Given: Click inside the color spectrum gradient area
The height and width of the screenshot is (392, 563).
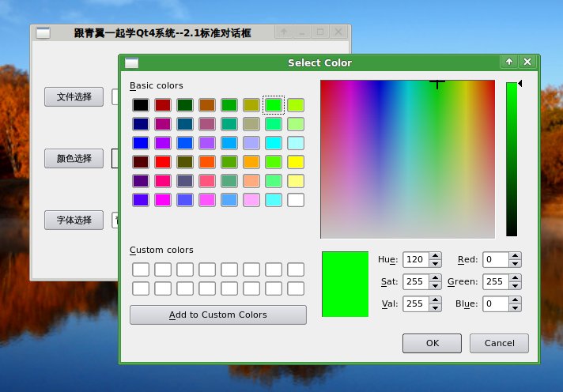Looking at the screenshot, I should coord(407,158).
